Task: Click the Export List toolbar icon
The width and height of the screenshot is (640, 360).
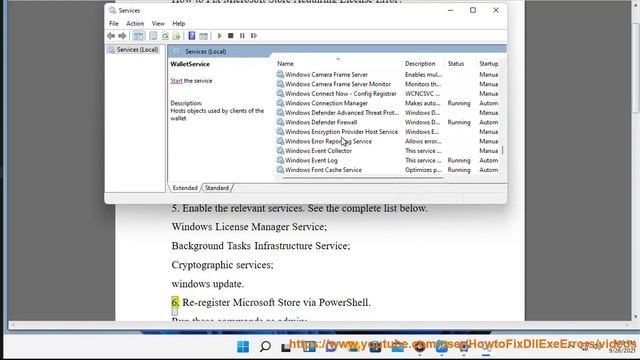Action: (176, 36)
